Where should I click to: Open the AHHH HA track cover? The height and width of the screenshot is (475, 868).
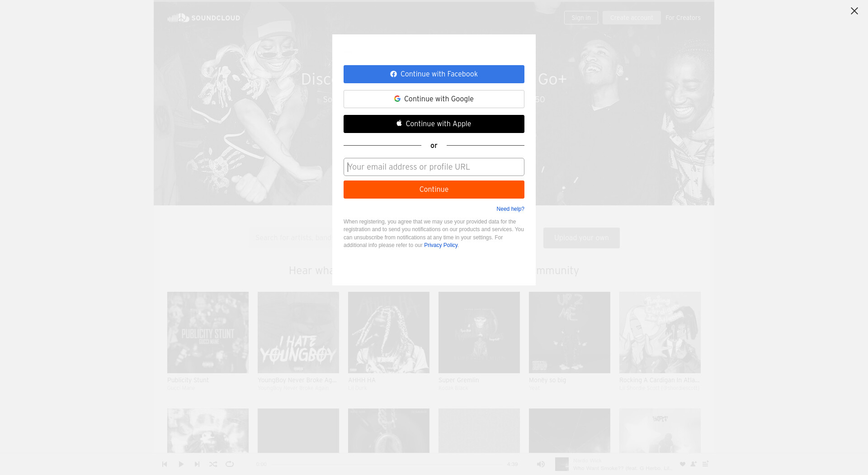pos(389,332)
